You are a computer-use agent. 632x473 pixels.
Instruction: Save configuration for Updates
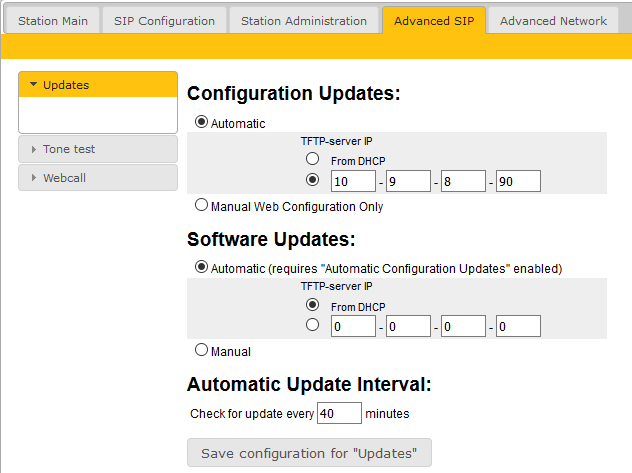coord(309,453)
